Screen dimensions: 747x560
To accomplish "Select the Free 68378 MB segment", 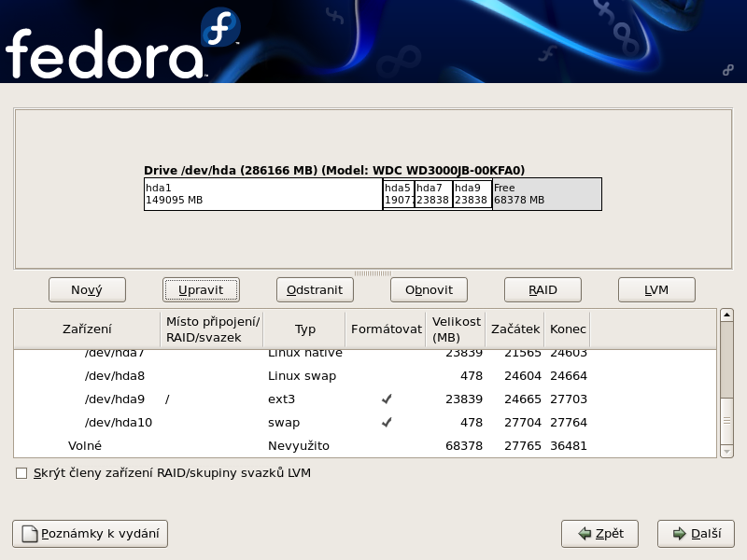I will coord(547,194).
